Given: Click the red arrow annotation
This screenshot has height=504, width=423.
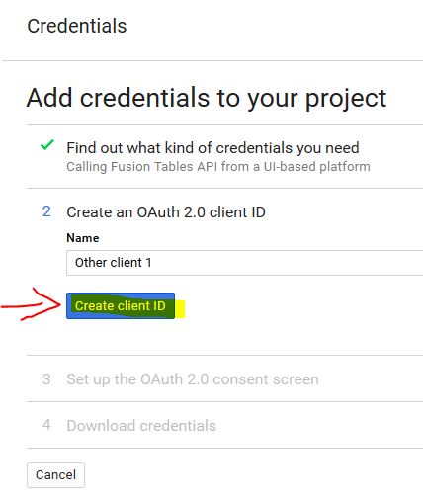Looking at the screenshot, I should coord(32,304).
